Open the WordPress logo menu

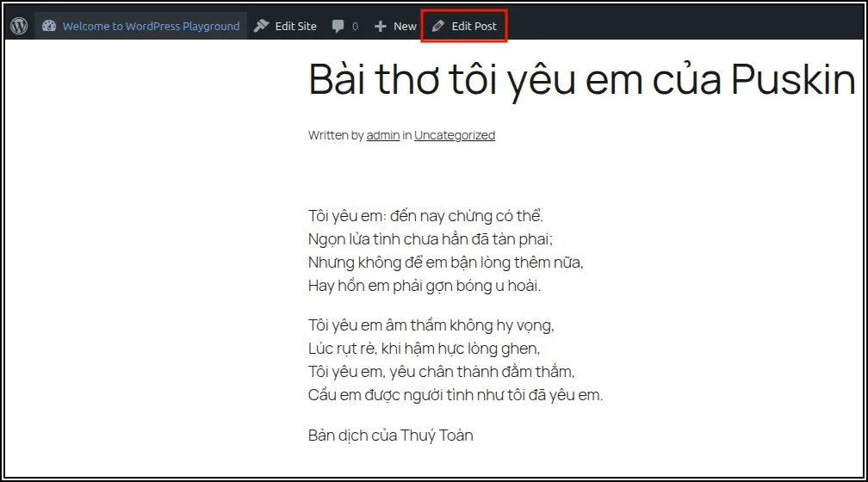[19, 26]
